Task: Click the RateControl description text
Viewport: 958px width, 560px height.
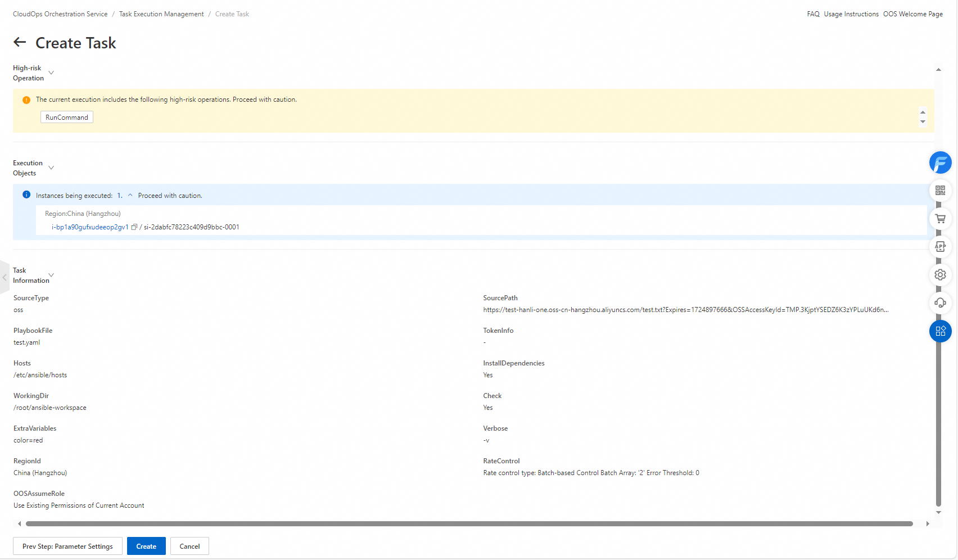Action: [x=591, y=473]
